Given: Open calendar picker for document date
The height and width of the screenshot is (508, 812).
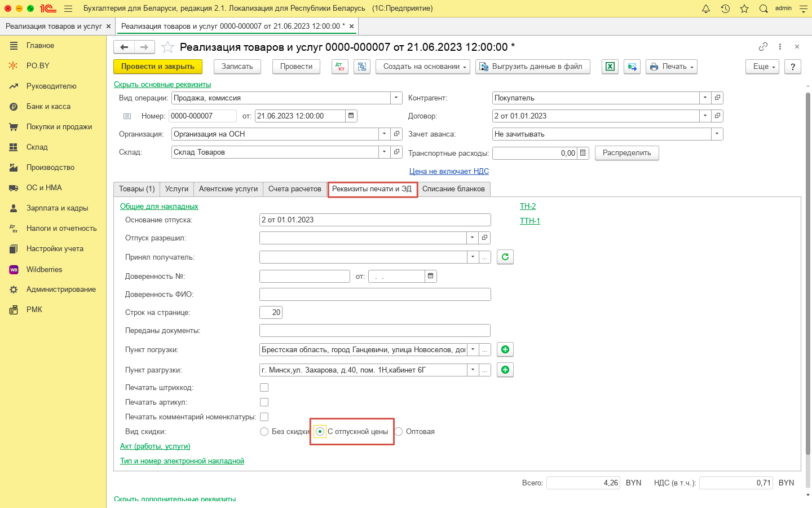Looking at the screenshot, I should (x=351, y=116).
